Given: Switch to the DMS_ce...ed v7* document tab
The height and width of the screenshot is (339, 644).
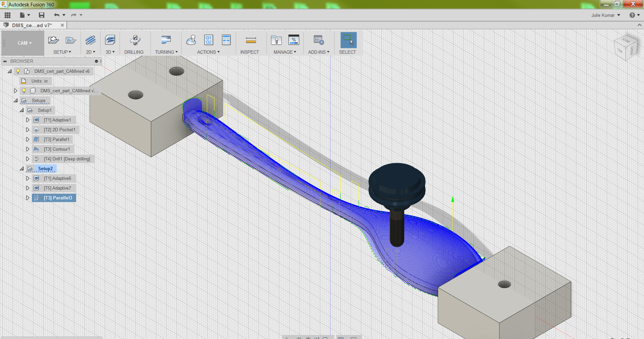Looking at the screenshot, I should click(32, 25).
